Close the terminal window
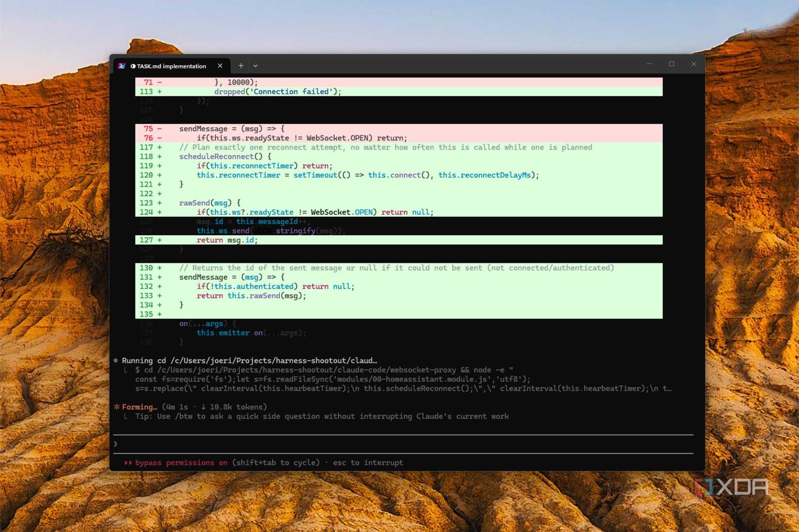The image size is (799, 532). (694, 64)
